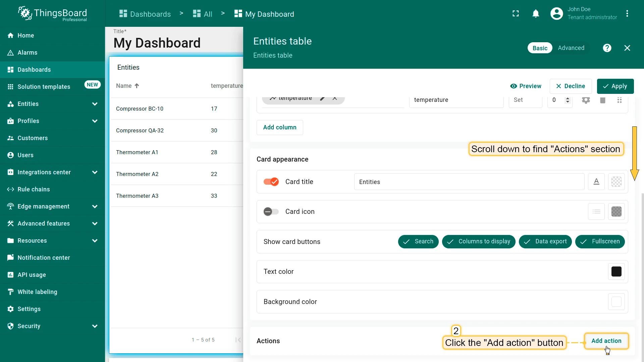
Task: Click the Card title text field
Action: tap(469, 182)
